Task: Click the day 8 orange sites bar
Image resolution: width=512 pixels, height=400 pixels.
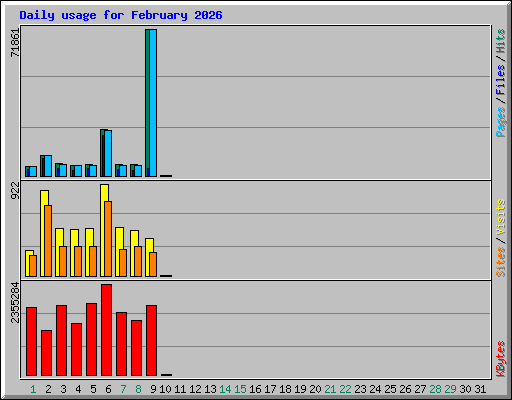Action: [138, 261]
